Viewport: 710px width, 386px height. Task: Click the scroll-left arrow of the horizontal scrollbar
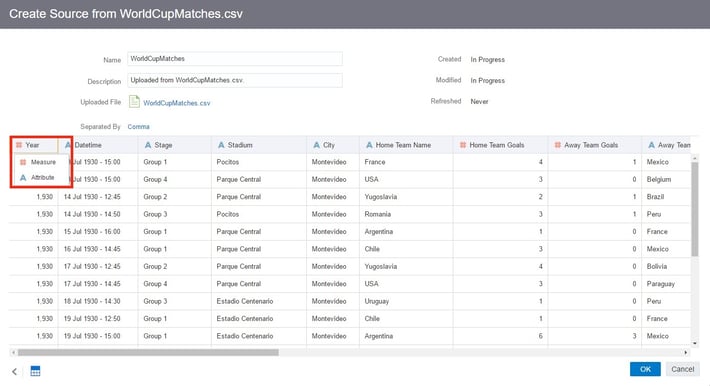14,352
